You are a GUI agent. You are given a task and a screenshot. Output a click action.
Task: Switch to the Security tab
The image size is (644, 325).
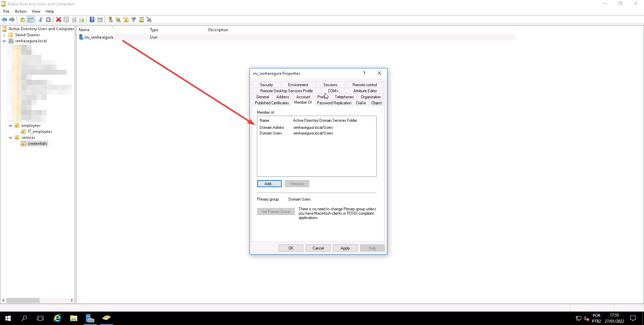click(x=266, y=85)
